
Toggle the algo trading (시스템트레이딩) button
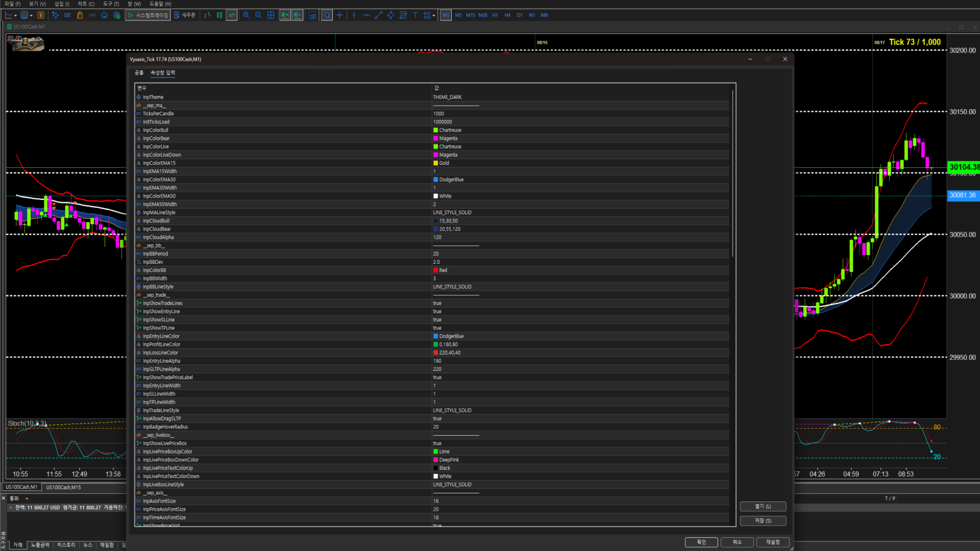click(x=148, y=15)
